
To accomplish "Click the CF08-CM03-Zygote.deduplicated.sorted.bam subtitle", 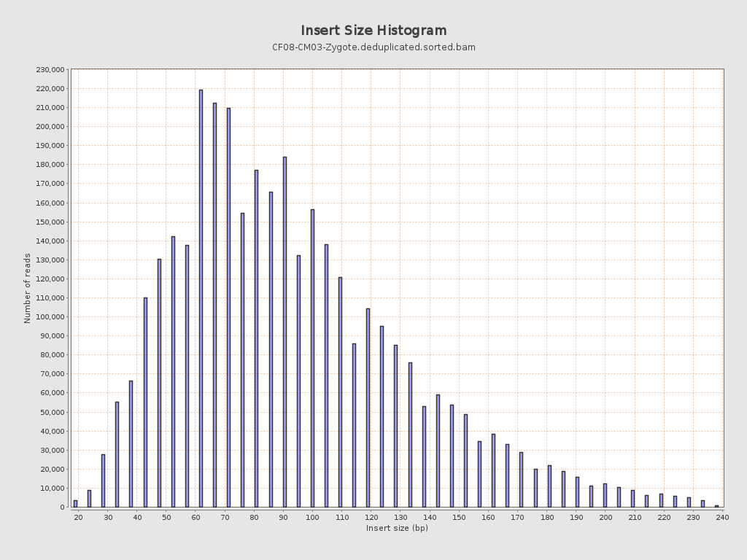I will coord(373,47).
